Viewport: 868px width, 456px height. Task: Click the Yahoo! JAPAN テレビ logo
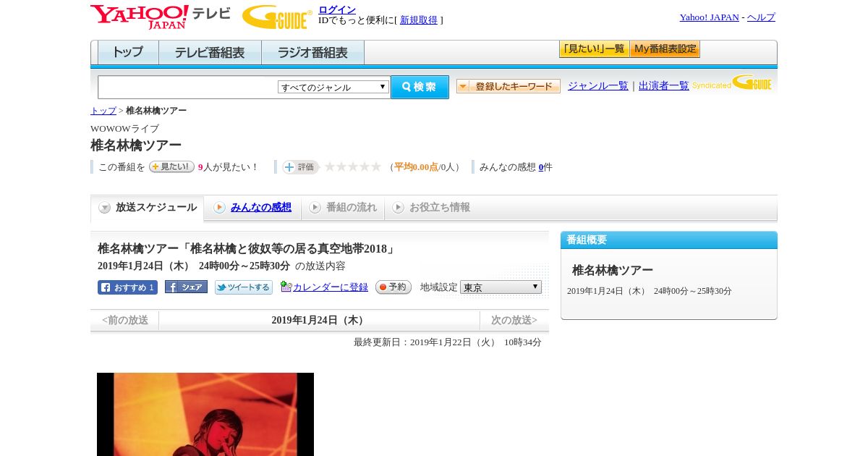click(x=161, y=17)
